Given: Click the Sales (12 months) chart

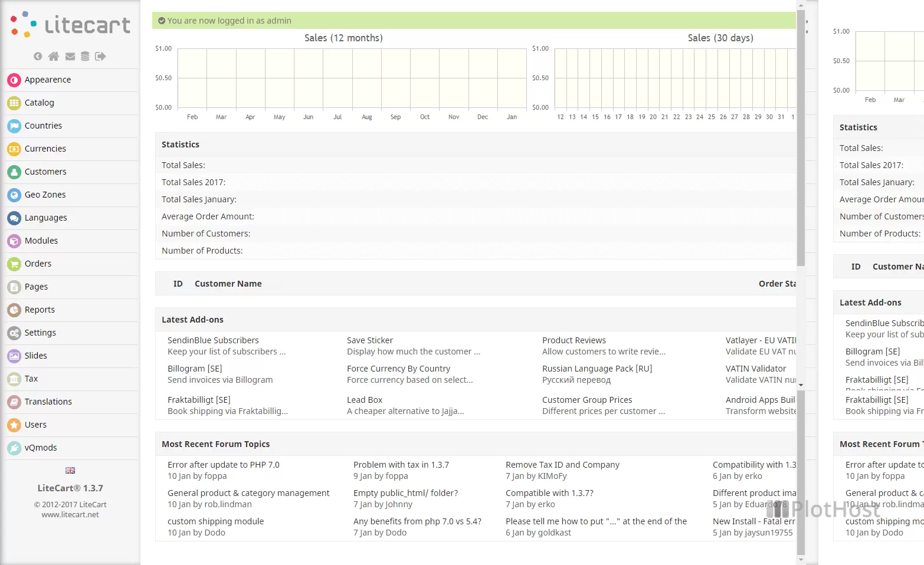Looking at the screenshot, I should click(352, 78).
